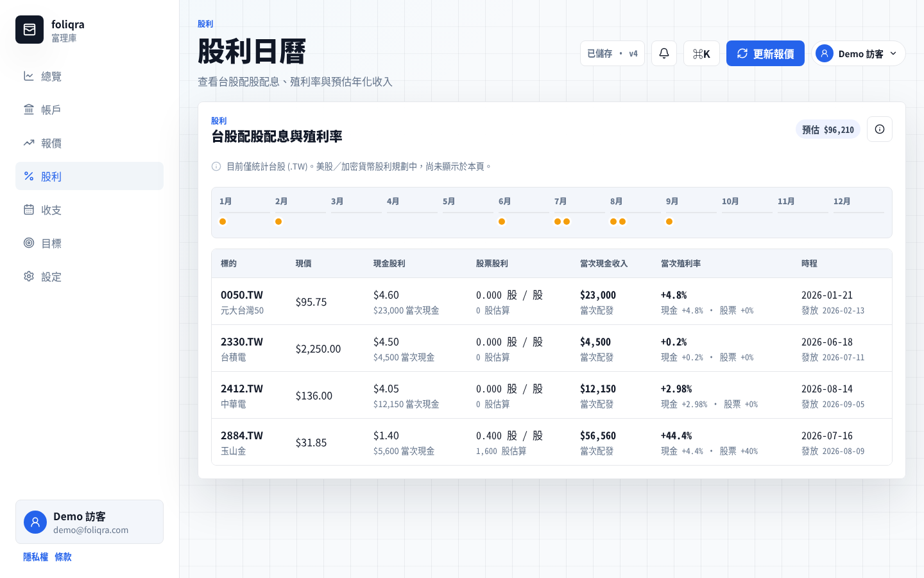Select the 0050.TW ticker row

coord(552,301)
